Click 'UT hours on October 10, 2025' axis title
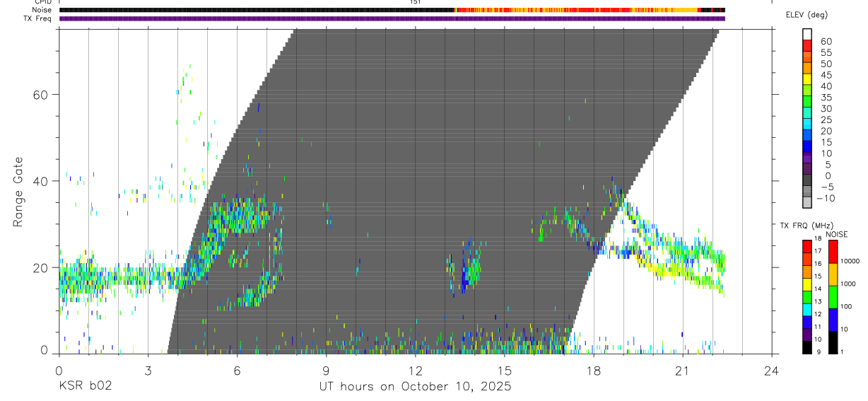Viewport: 868px width, 401px height. pos(414,387)
